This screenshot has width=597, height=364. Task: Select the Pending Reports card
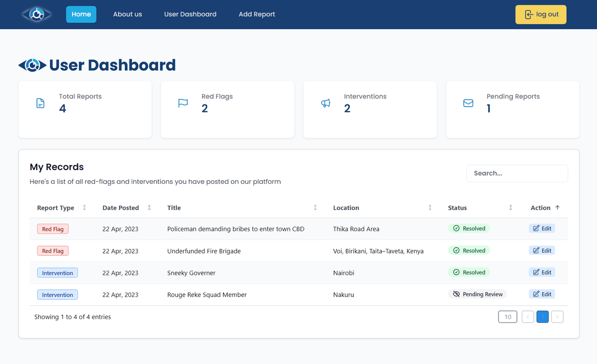512,110
